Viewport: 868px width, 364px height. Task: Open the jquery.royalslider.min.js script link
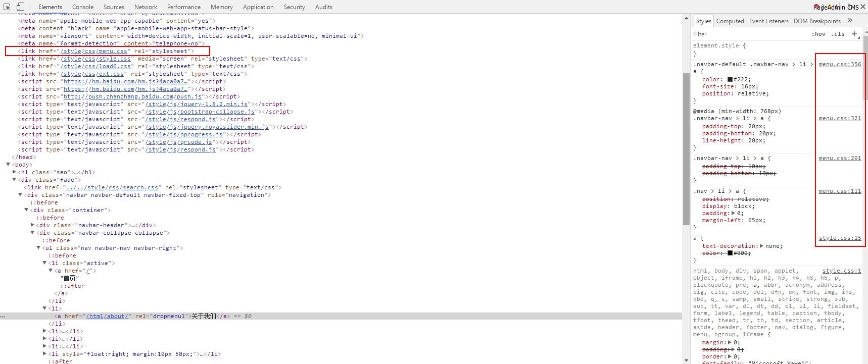[207, 127]
